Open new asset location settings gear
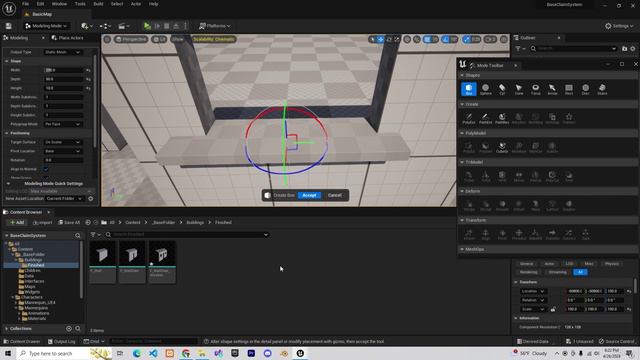 [x=91, y=199]
